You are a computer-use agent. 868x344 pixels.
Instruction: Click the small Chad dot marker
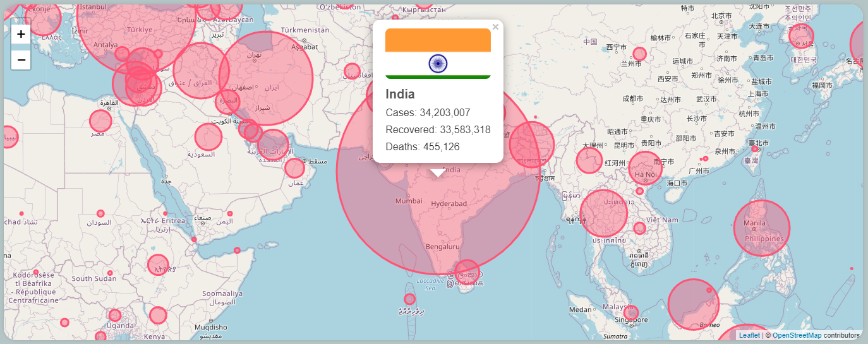coord(21,213)
